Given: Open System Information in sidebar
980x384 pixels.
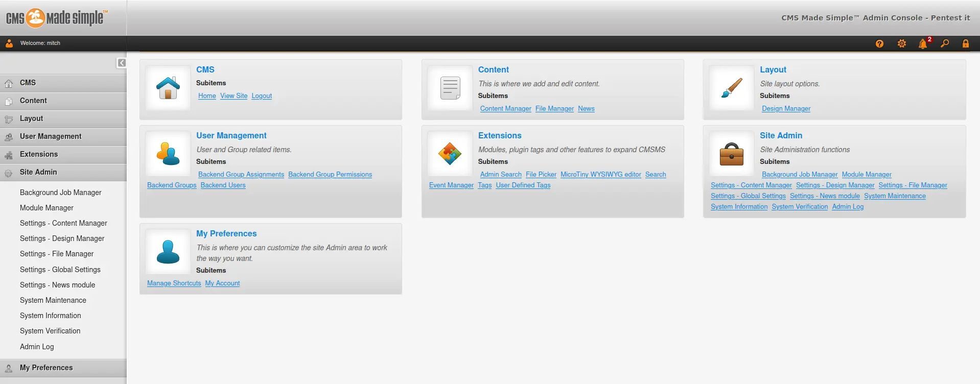Looking at the screenshot, I should [x=51, y=316].
